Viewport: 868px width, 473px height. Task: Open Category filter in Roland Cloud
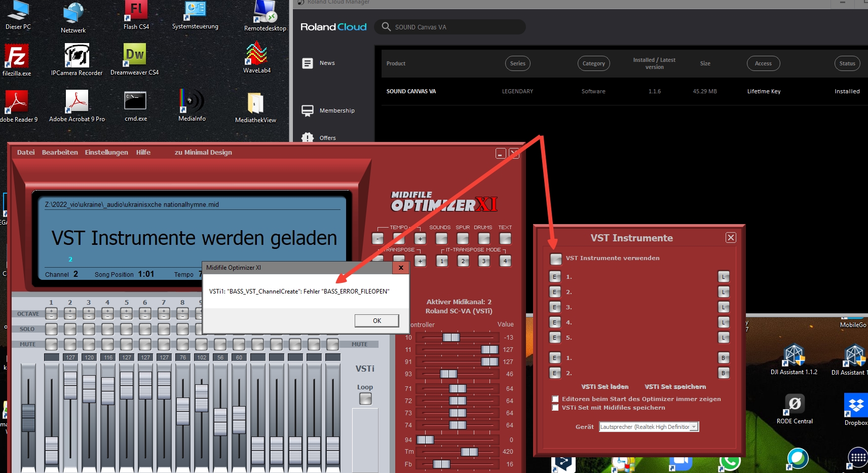click(593, 63)
